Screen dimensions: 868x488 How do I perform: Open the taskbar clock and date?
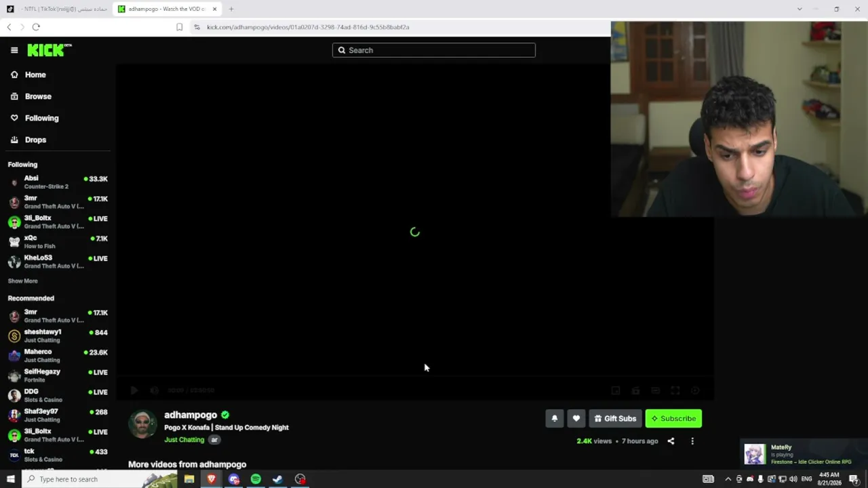tap(829, 479)
